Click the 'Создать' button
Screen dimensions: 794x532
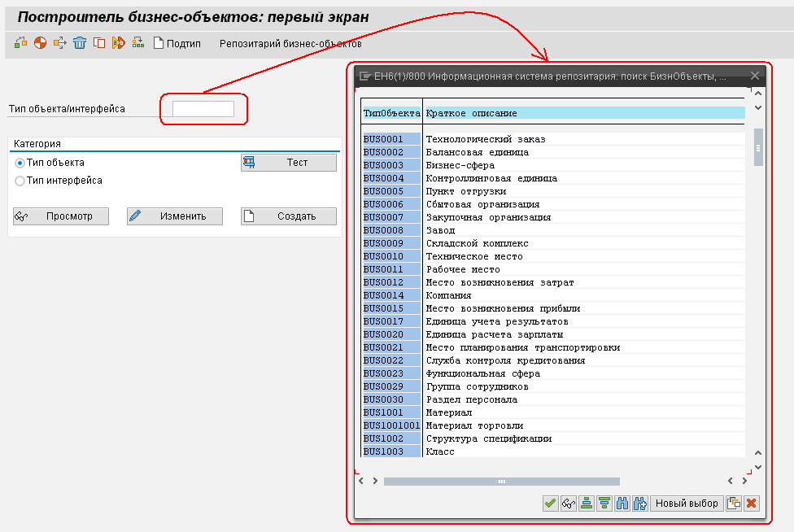(289, 216)
